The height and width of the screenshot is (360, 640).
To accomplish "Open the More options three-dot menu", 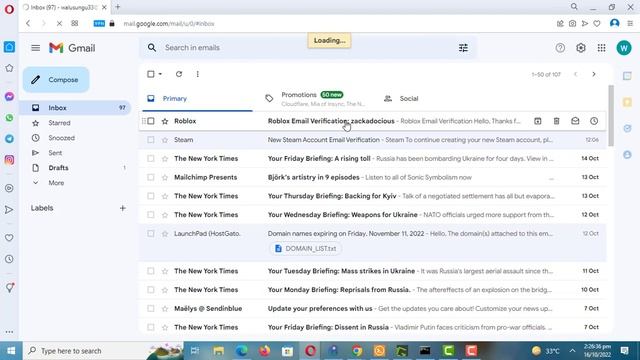I will pyautogui.click(x=198, y=74).
